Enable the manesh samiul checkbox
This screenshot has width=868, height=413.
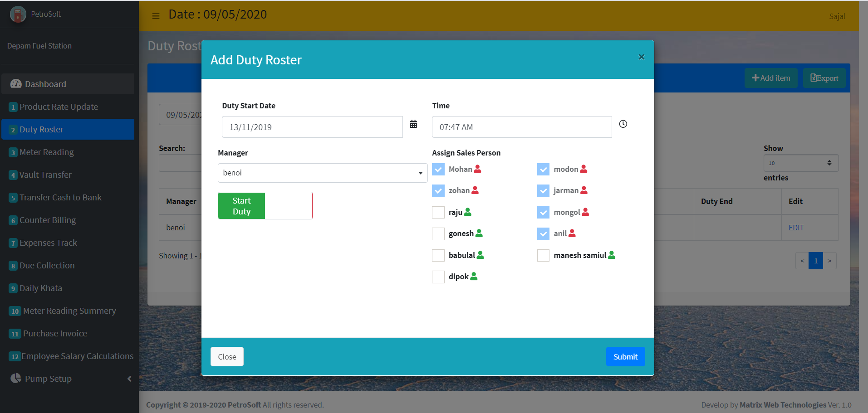(x=543, y=255)
